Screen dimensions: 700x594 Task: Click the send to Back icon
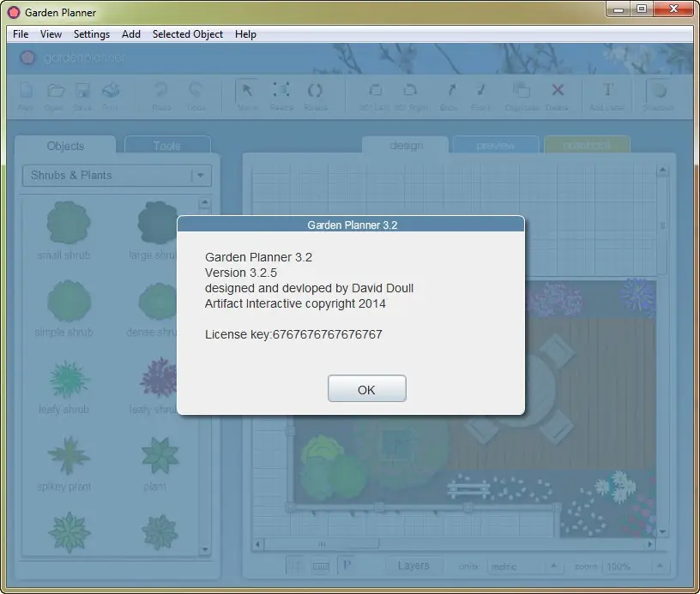click(x=451, y=90)
